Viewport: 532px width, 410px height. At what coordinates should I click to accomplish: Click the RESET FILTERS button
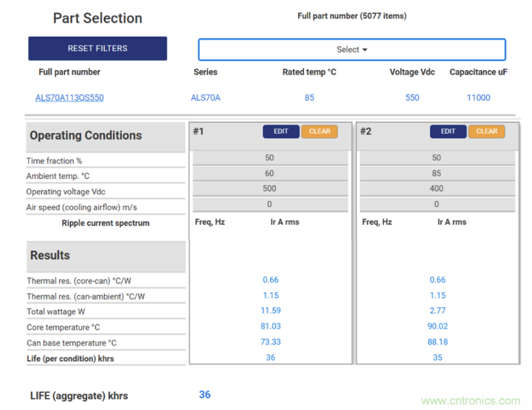[97, 49]
